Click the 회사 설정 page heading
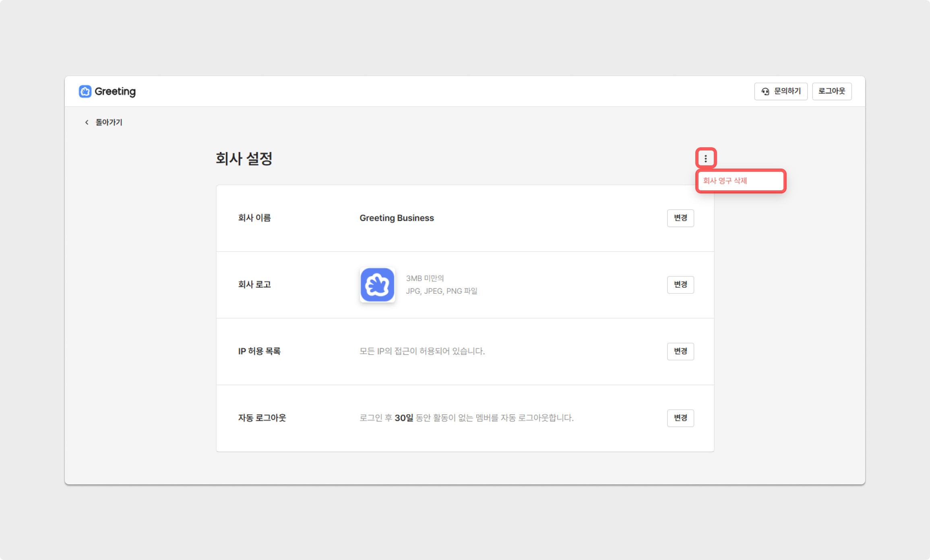The width and height of the screenshot is (930, 560). click(x=244, y=159)
